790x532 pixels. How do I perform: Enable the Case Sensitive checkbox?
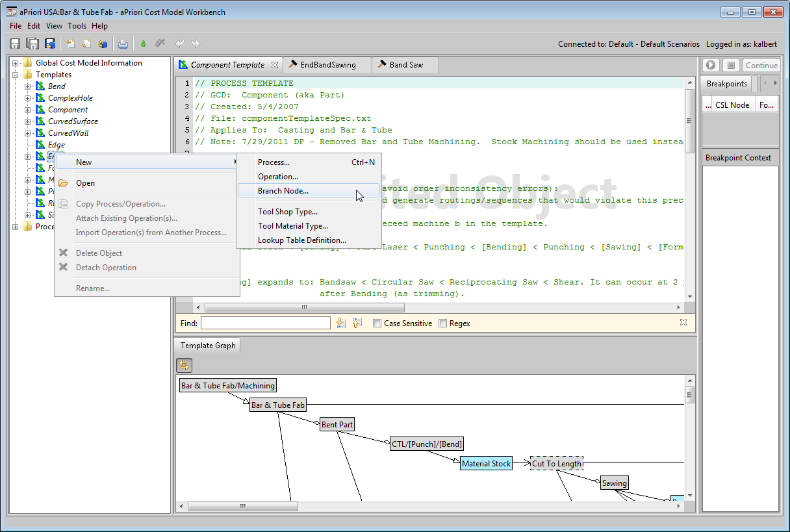[x=376, y=323]
